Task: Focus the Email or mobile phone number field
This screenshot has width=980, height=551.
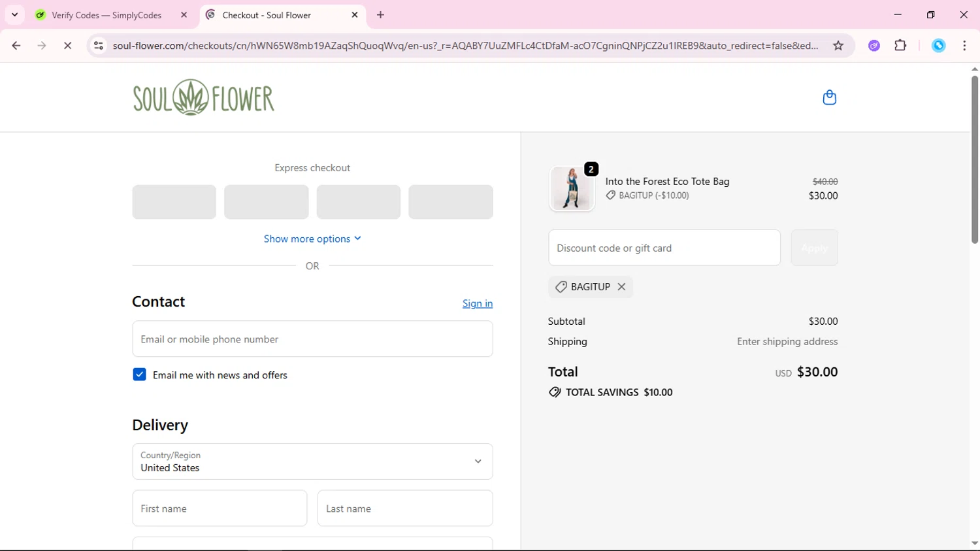Action: tap(312, 339)
